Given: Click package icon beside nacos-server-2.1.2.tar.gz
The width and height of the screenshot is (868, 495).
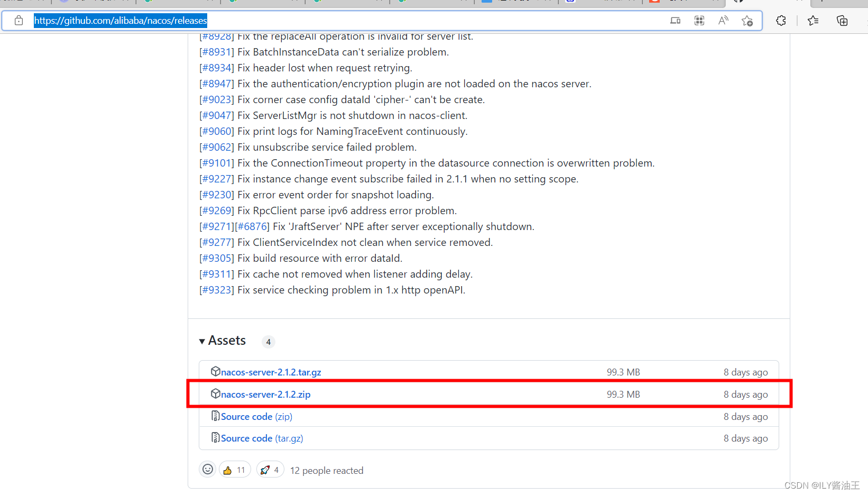Looking at the screenshot, I should click(215, 371).
